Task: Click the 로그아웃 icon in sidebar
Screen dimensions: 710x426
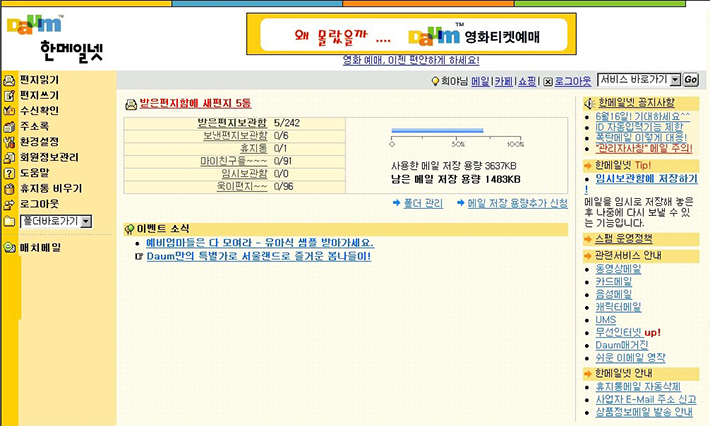Action: coord(9,205)
